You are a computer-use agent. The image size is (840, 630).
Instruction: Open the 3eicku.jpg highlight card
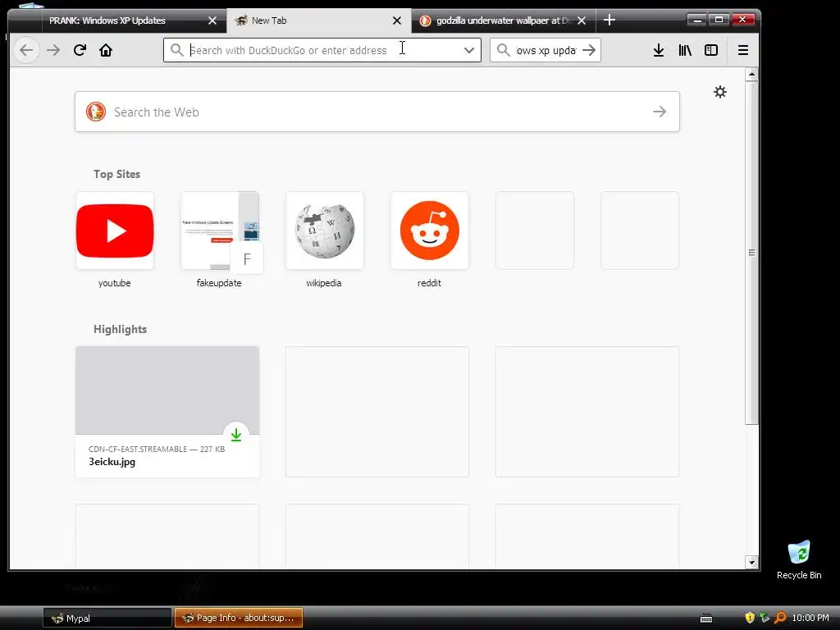167,412
